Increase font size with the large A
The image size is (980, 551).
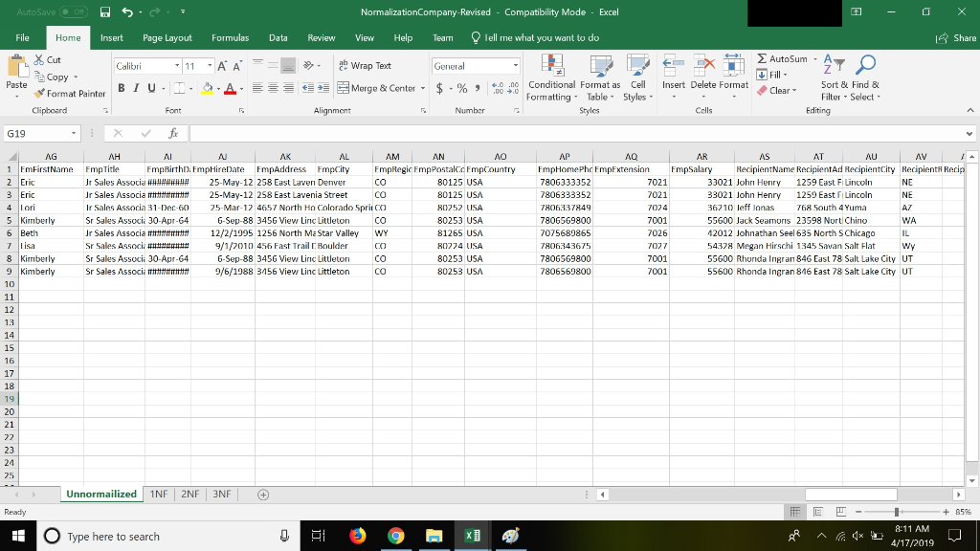[x=222, y=66]
